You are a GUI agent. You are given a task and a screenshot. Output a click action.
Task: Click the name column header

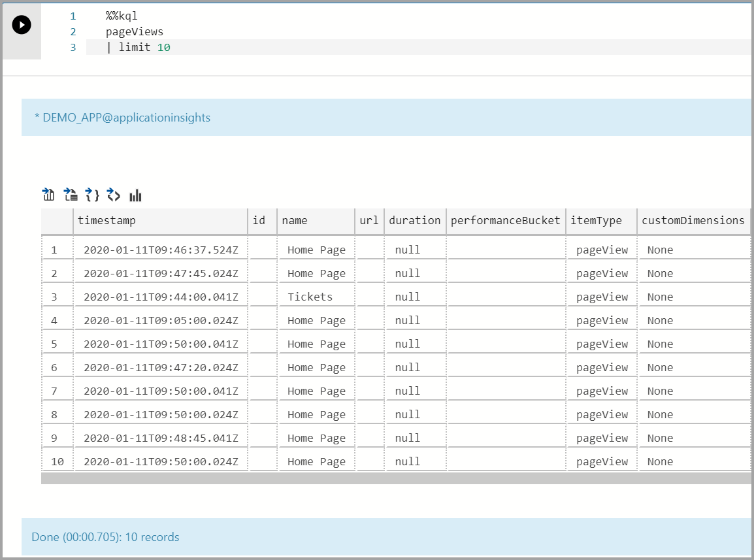click(x=295, y=221)
